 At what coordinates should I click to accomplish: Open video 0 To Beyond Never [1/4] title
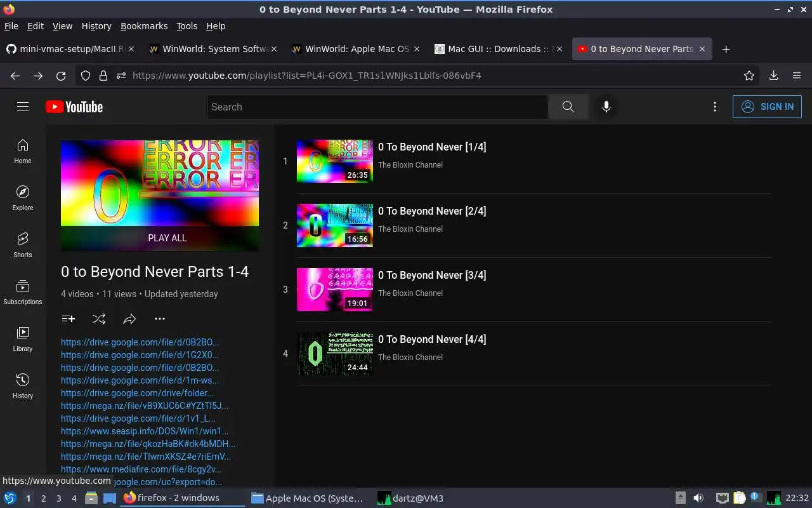432,147
